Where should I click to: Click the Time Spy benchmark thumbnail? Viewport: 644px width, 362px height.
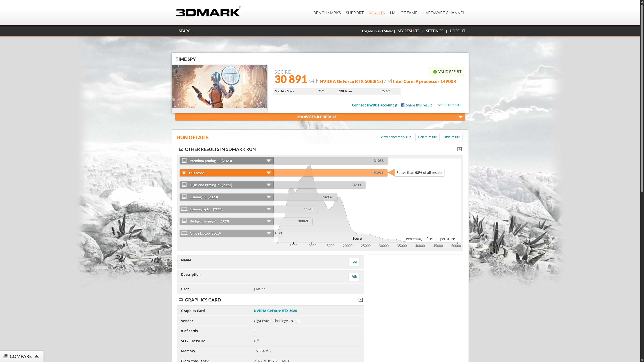coord(219,87)
